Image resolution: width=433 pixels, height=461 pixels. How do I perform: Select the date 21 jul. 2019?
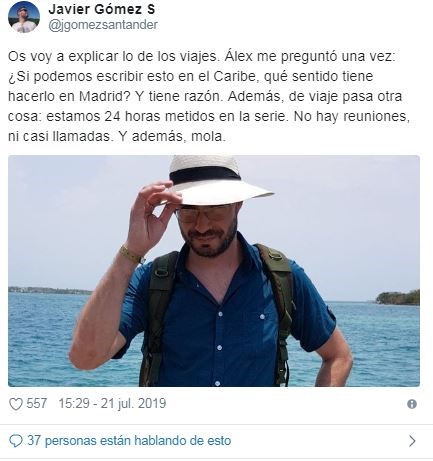[133, 404]
